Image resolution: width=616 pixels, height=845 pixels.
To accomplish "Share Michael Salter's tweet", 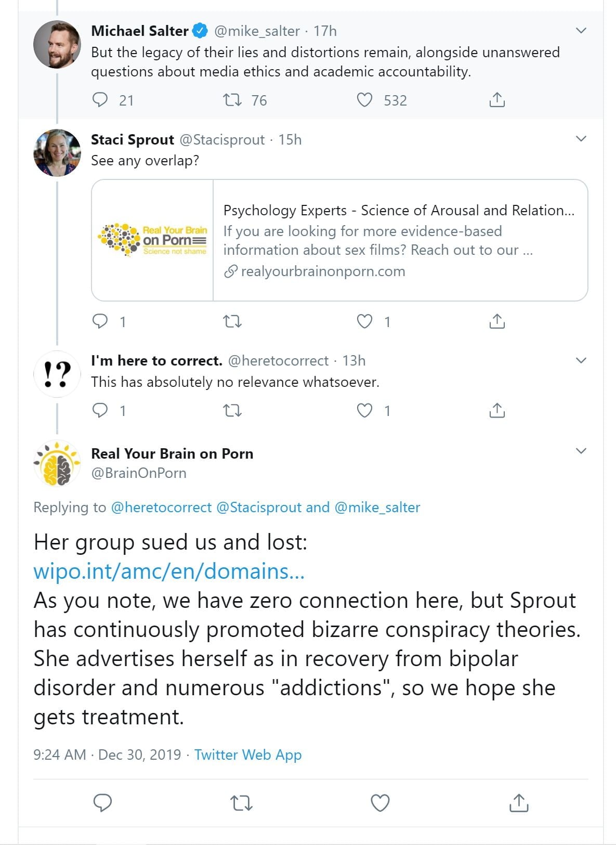I will coord(497,99).
